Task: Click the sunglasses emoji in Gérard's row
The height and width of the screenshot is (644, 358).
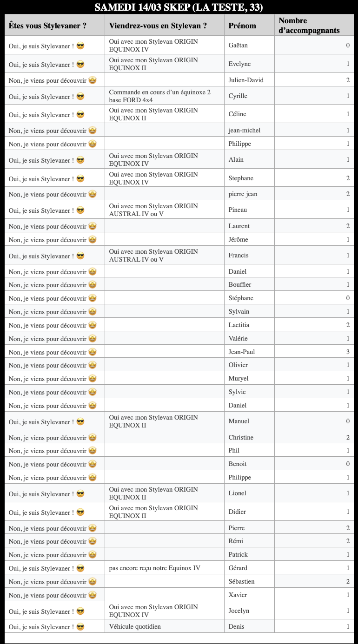Action: pos(80,568)
